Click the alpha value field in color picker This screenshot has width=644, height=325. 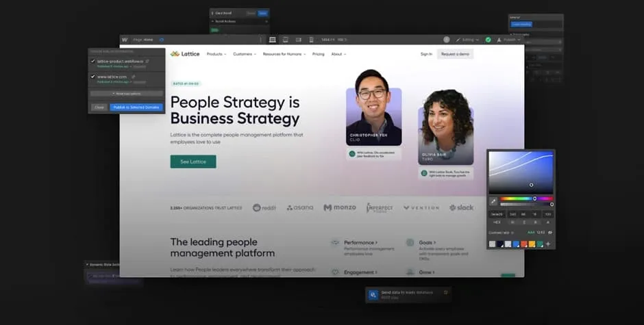548,214
